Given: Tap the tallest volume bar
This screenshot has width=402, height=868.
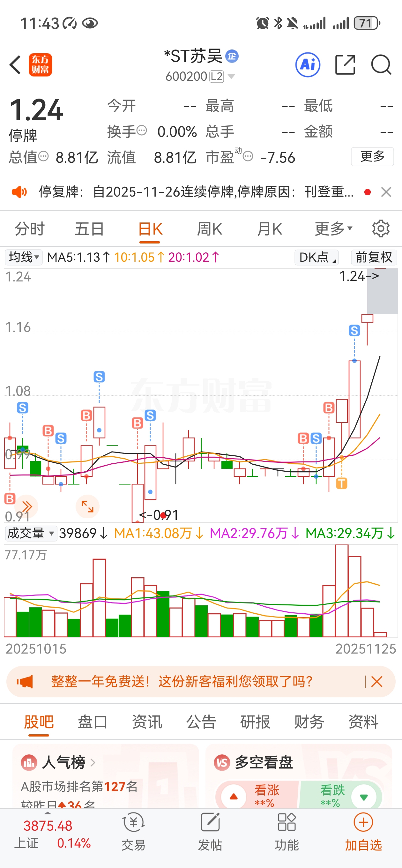Looking at the screenshot, I should 342,590.
